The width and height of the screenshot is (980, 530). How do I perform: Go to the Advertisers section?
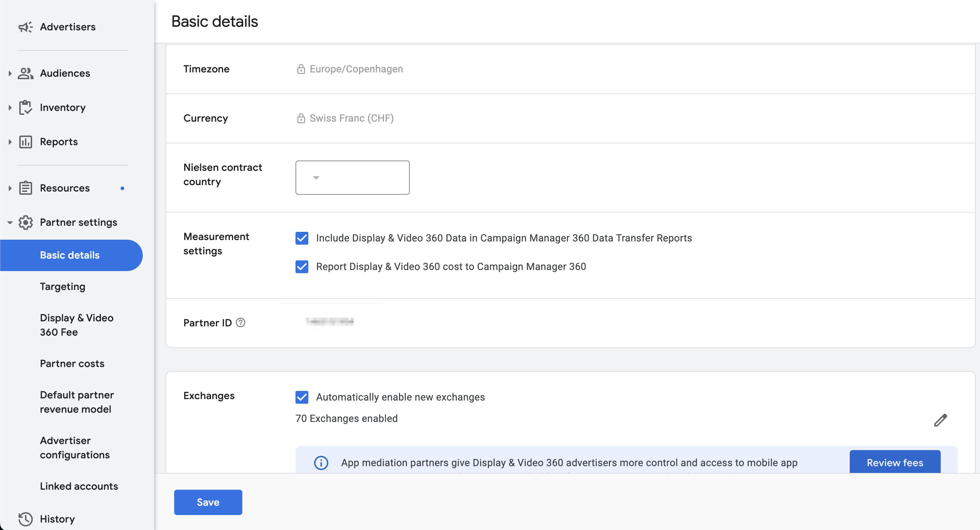pos(68,27)
